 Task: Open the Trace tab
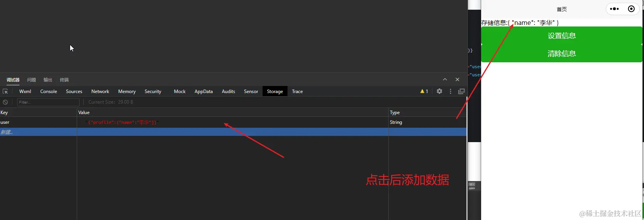click(297, 92)
